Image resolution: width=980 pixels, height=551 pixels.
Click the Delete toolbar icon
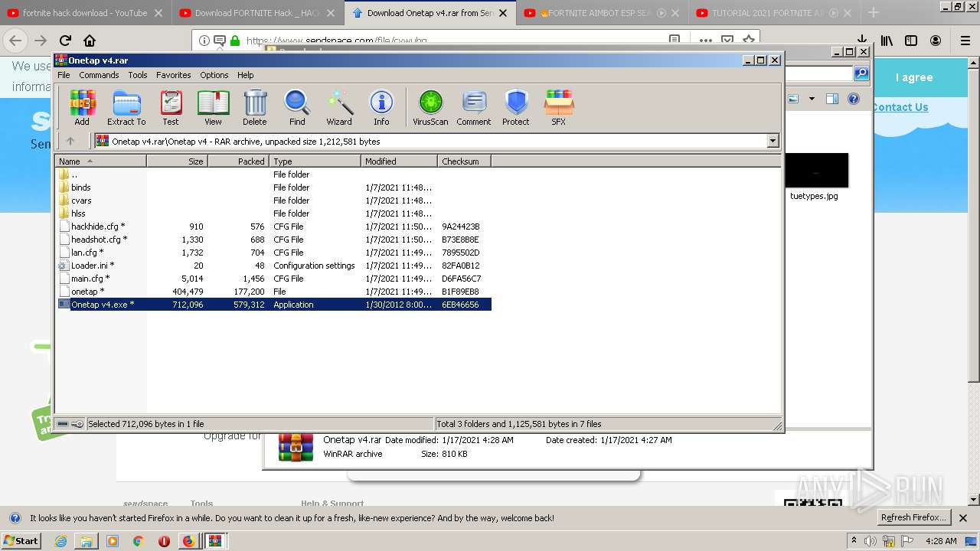pos(255,107)
